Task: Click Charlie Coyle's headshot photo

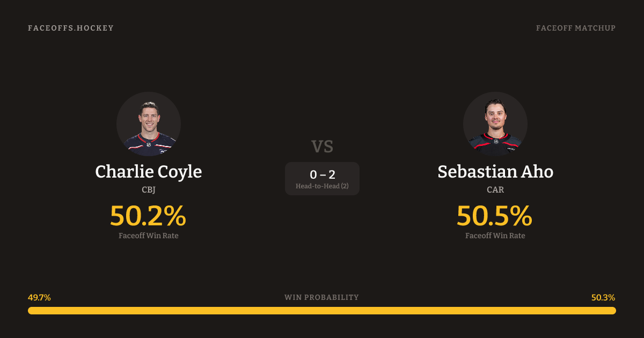Action: [x=149, y=124]
